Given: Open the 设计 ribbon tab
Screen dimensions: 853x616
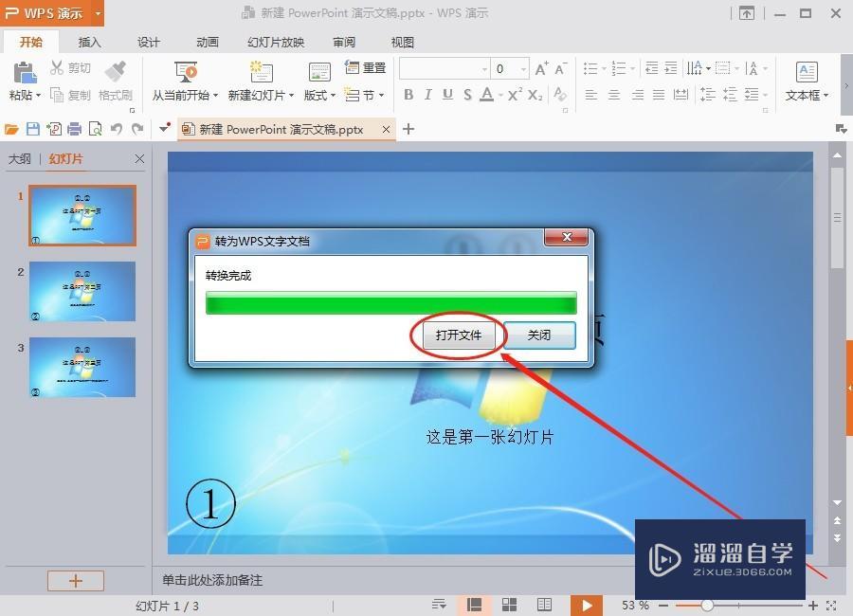Looking at the screenshot, I should [x=148, y=42].
